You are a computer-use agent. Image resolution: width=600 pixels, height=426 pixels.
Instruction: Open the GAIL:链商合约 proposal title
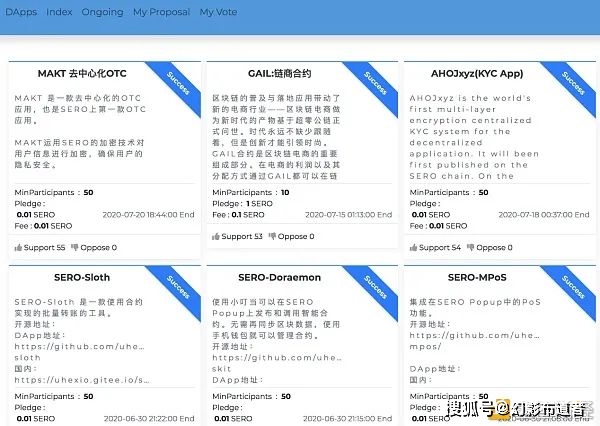pyautogui.click(x=279, y=73)
